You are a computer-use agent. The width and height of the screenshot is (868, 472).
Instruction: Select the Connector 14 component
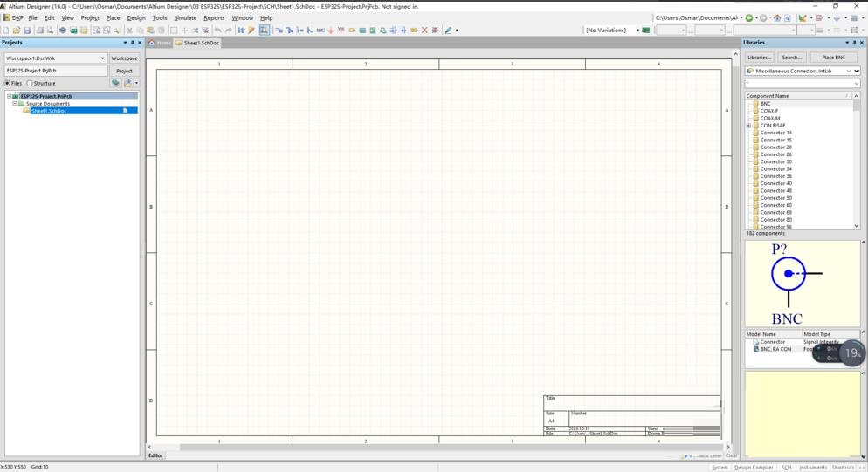coord(775,133)
